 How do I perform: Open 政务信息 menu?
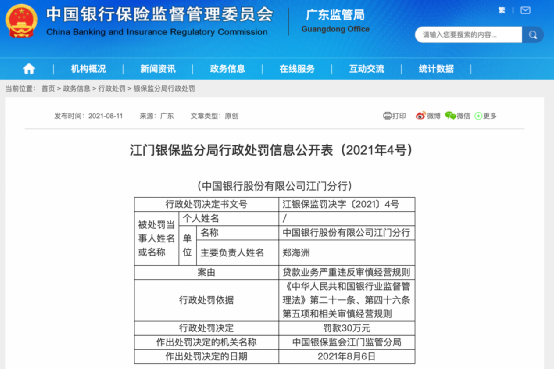(x=228, y=69)
